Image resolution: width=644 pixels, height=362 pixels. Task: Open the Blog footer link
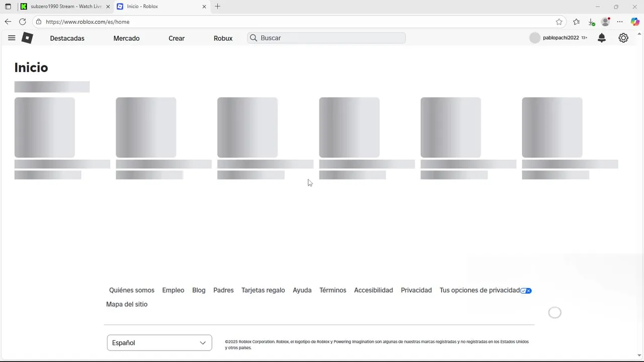[199, 290]
